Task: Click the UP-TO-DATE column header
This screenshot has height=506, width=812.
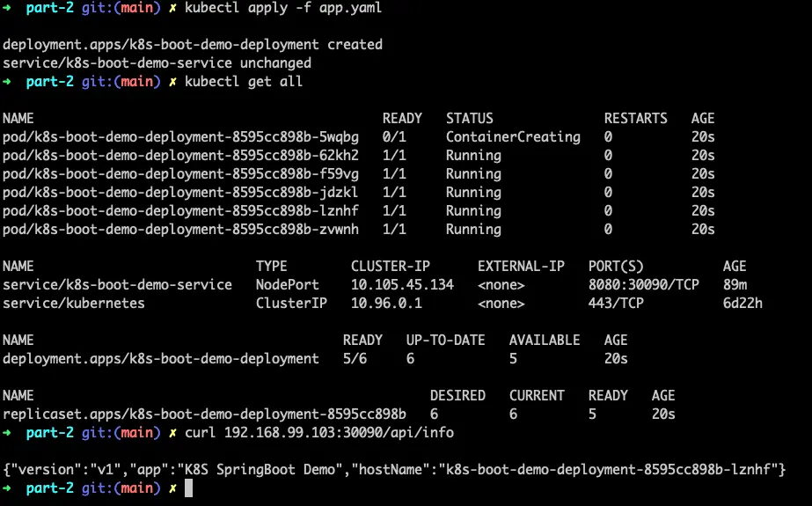Action: pyautogui.click(x=446, y=341)
